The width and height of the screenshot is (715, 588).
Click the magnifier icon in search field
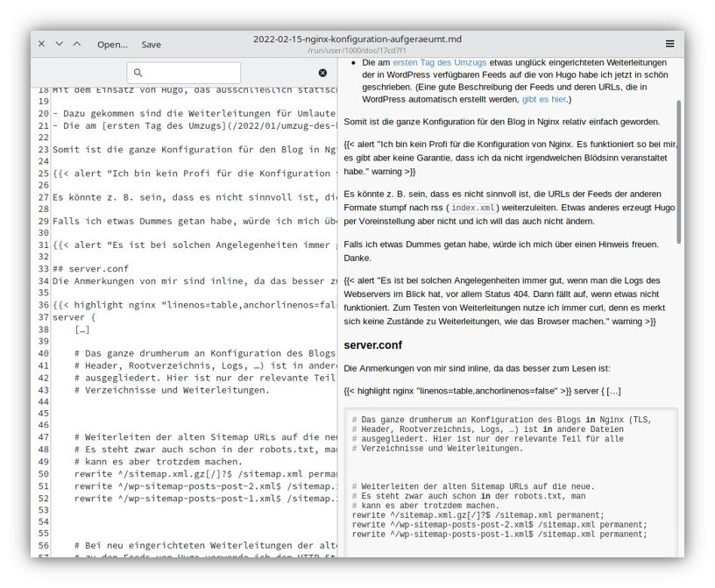pos(138,73)
